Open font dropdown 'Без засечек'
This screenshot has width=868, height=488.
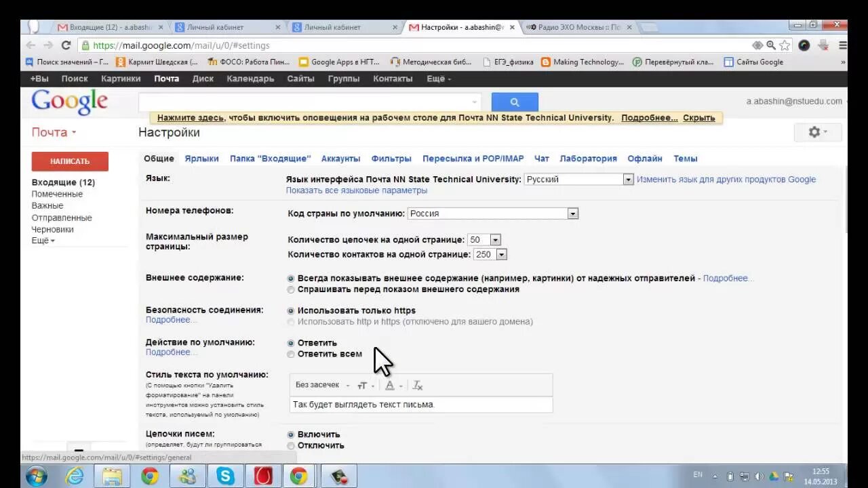pyautogui.click(x=322, y=385)
